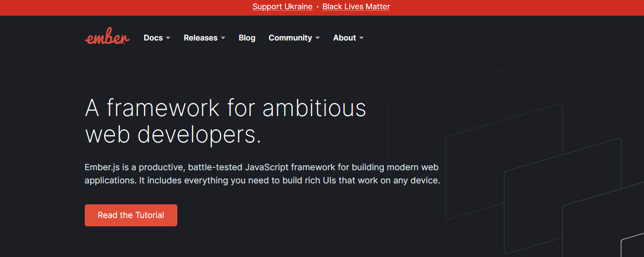Click the Read the Tutorial button
644x257 pixels.
[131, 215]
